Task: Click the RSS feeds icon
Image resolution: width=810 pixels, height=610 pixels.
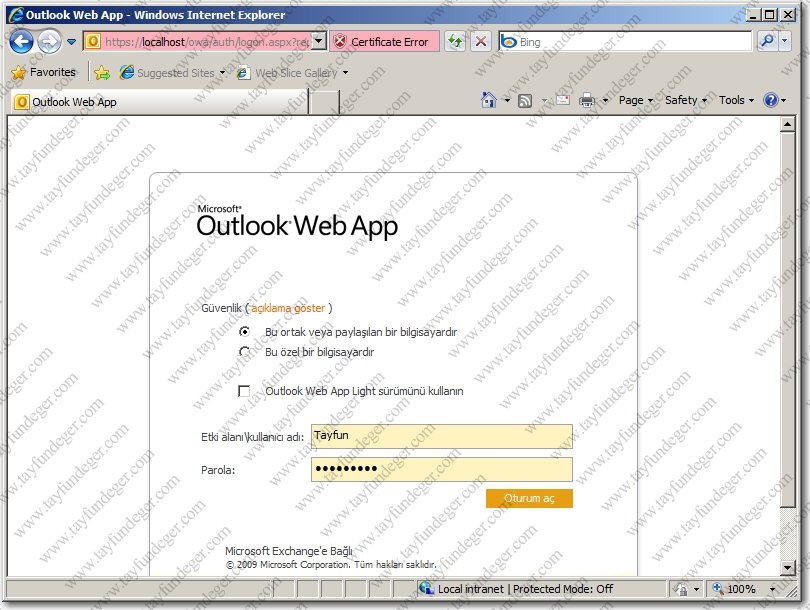Action: [525, 100]
